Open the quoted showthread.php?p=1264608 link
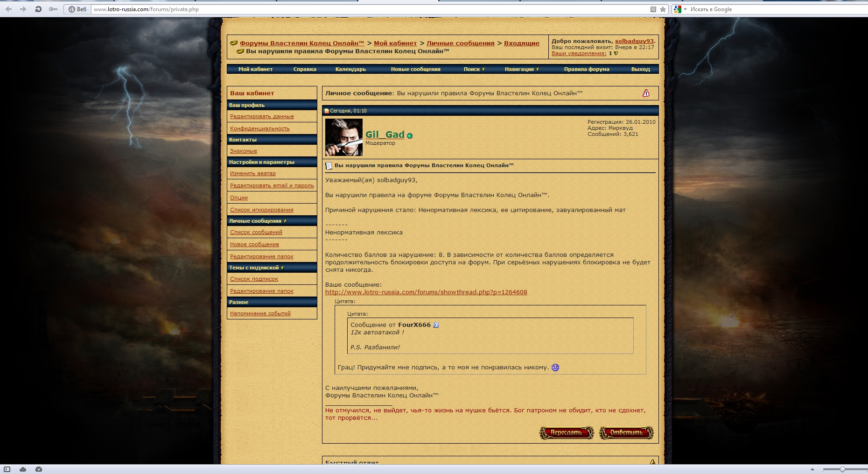The image size is (868, 474). (x=426, y=292)
